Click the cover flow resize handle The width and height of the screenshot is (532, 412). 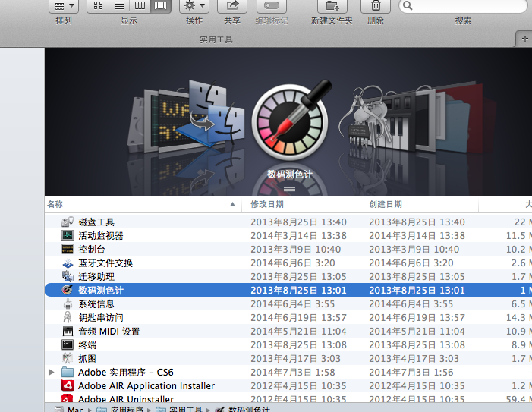[289, 189]
